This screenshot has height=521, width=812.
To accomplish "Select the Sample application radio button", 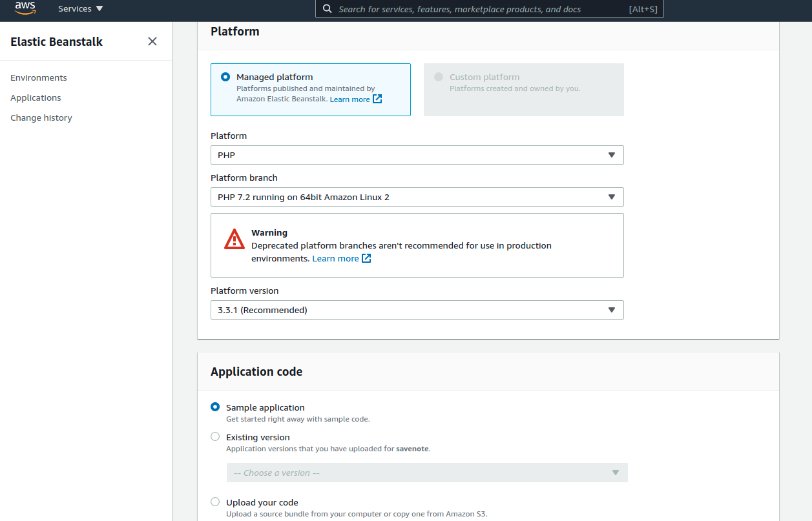I will (x=215, y=407).
